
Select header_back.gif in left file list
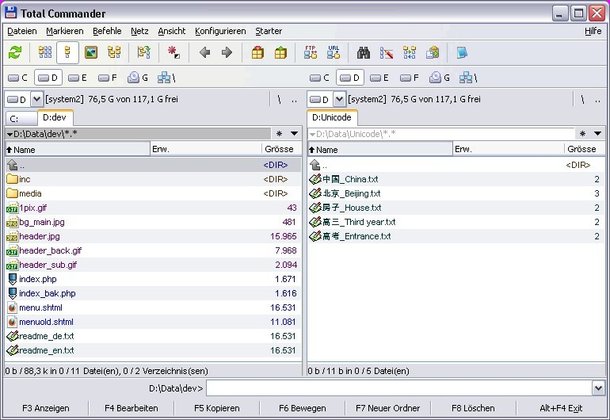coord(48,250)
